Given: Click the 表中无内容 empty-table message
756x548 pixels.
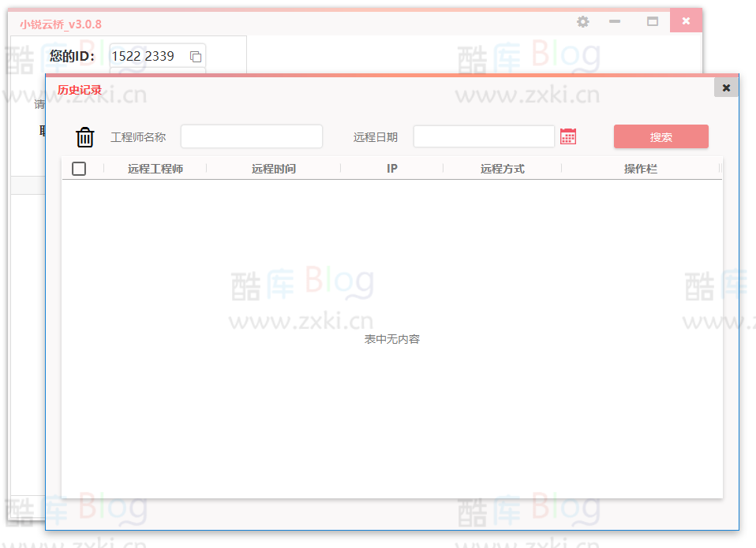Looking at the screenshot, I should [x=391, y=338].
